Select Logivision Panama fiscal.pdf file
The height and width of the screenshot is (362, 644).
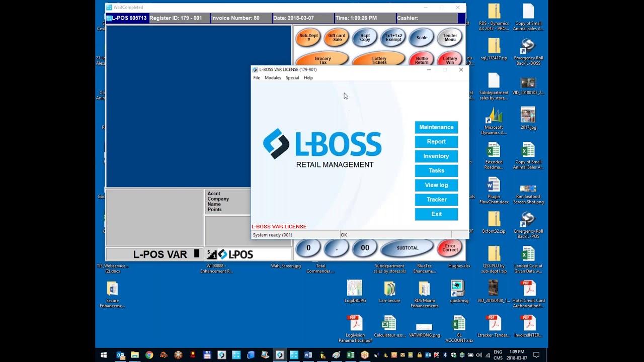pyautogui.click(x=355, y=329)
